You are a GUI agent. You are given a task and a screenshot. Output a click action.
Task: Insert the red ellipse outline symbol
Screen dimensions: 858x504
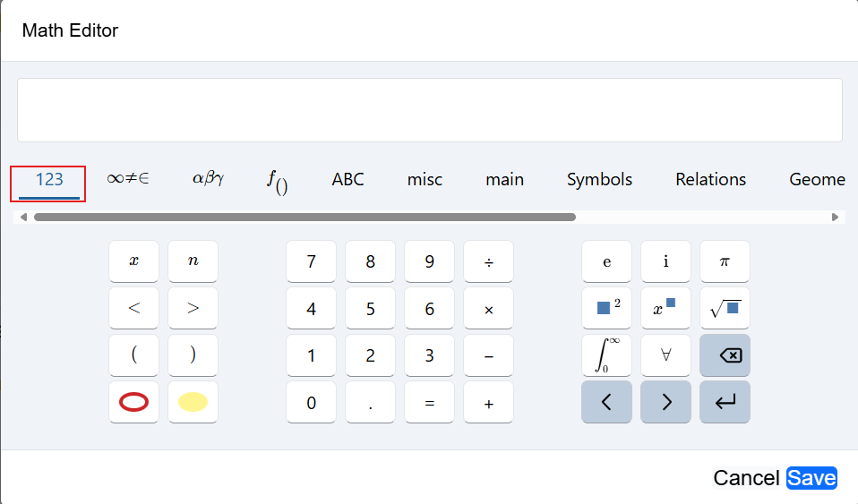[x=133, y=402]
